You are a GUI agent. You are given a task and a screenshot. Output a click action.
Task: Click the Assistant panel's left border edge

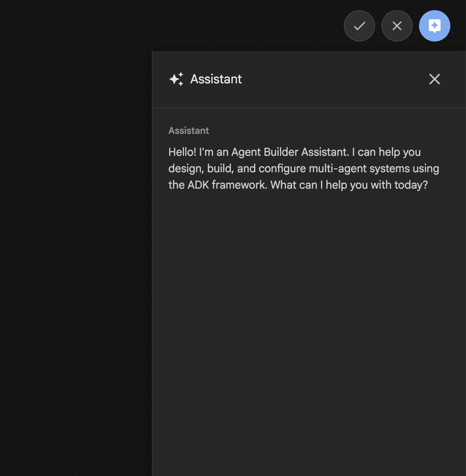point(152,274)
